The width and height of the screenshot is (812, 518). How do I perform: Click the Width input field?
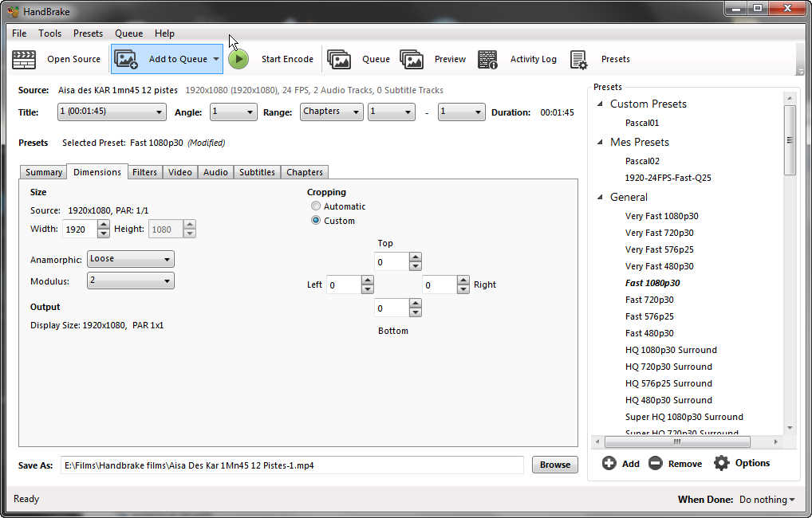pyautogui.click(x=81, y=230)
